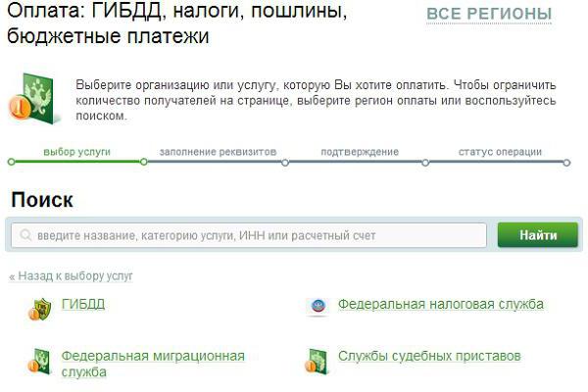Image resolution: width=588 pixels, height=392 pixels.
Task: Open the ВСЕ РЕГИОНЫ region selector
Action: tap(489, 15)
